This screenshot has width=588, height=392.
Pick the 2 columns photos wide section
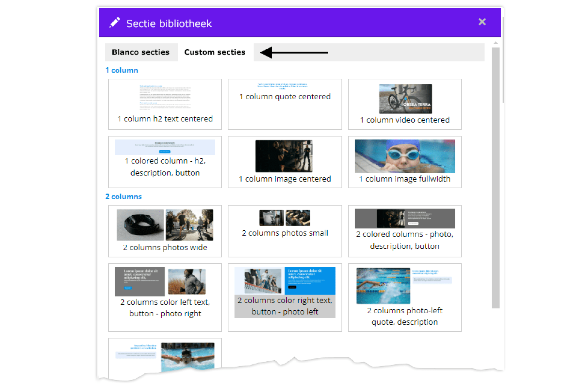[x=165, y=231]
